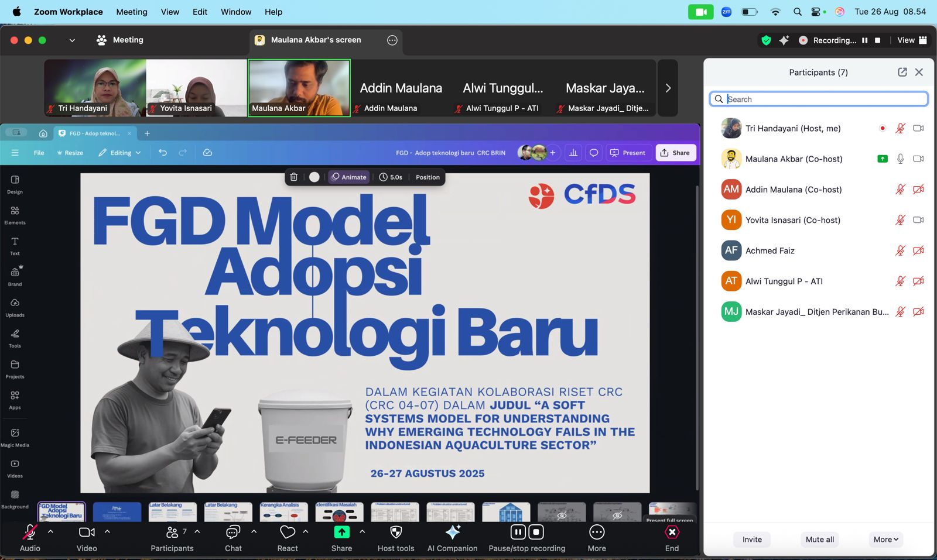Click Canva's Share button
The width and height of the screenshot is (937, 560).
675,153
